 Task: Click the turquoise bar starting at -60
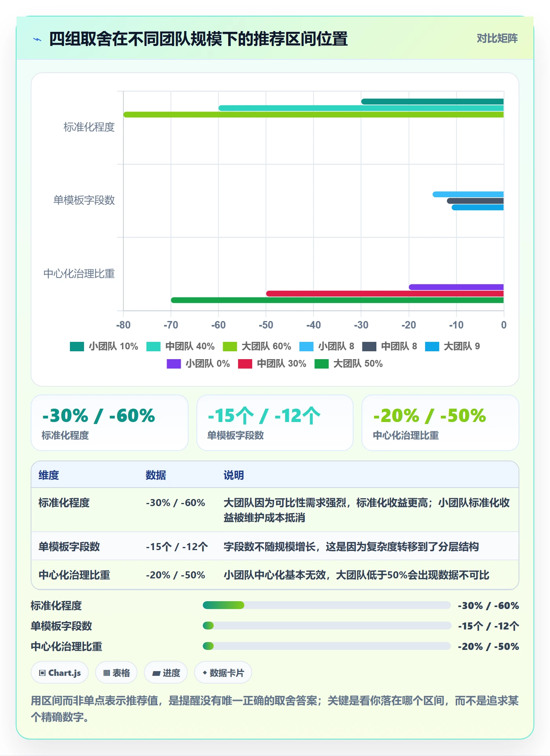pyautogui.click(x=361, y=108)
